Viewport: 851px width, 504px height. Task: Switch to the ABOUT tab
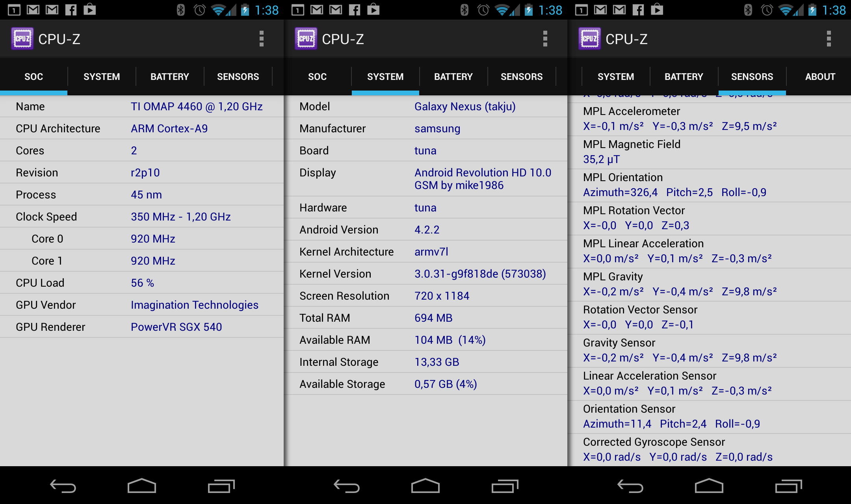pyautogui.click(x=819, y=76)
